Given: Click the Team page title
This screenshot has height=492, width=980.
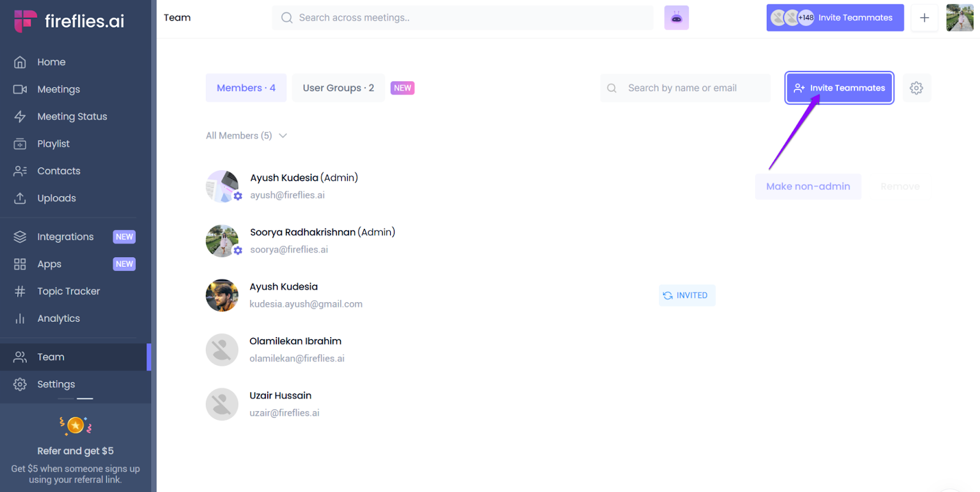Looking at the screenshot, I should (x=177, y=18).
